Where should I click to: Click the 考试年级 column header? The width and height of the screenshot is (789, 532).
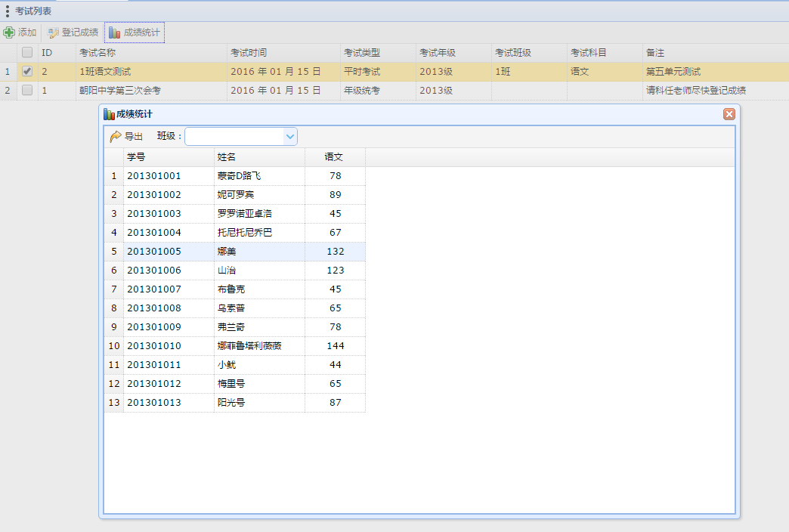click(x=453, y=52)
